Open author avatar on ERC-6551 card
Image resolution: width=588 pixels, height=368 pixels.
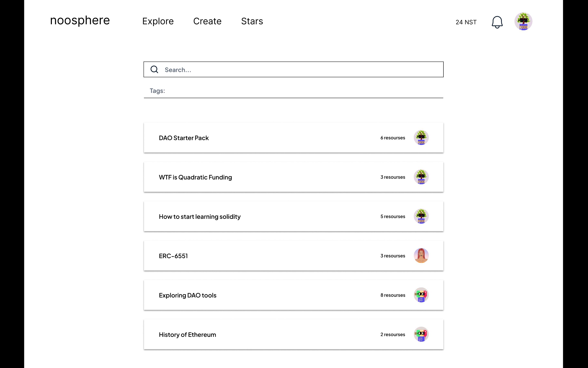(421, 256)
